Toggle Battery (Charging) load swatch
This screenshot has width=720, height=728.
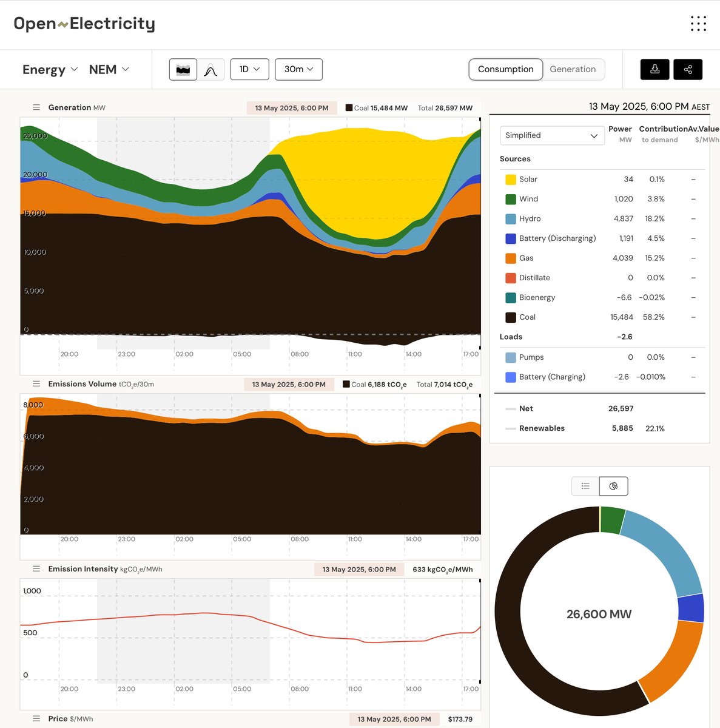tap(511, 377)
